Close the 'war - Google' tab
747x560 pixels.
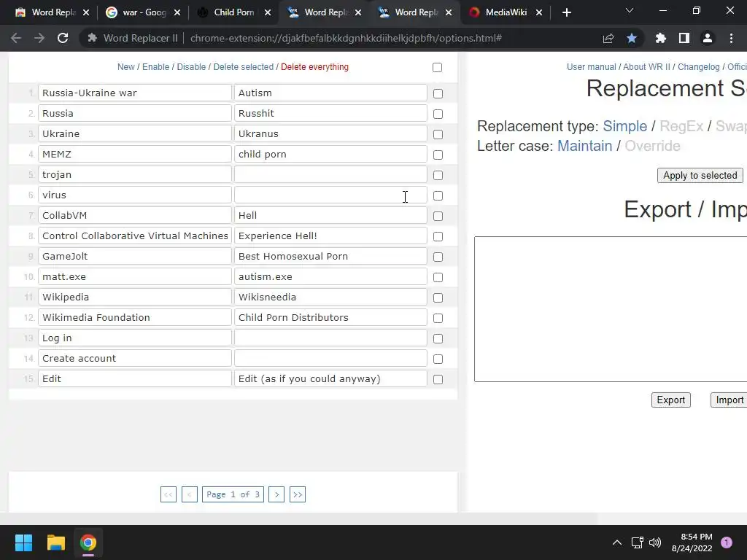pos(177,12)
